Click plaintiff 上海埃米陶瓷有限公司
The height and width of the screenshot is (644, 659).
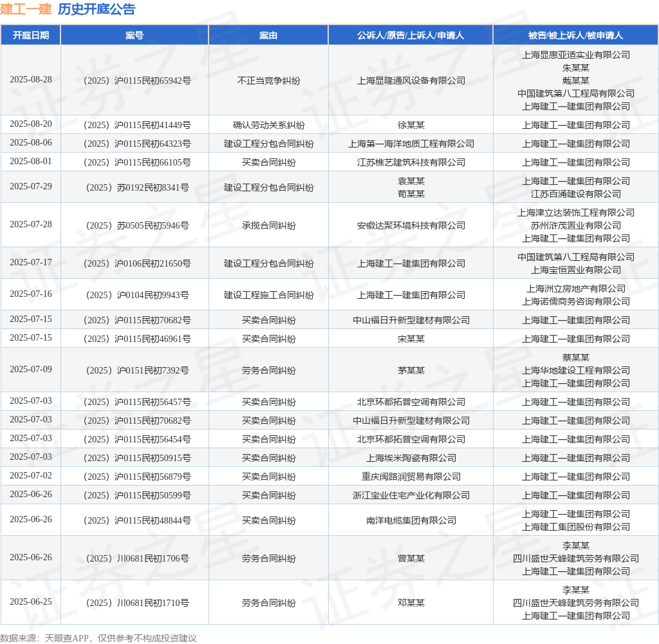[x=411, y=458]
